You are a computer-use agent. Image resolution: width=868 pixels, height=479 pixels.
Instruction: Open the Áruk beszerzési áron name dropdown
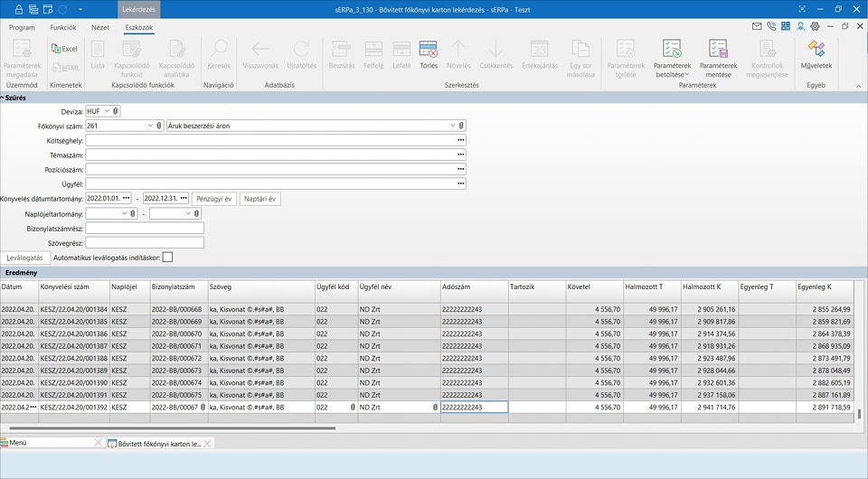click(453, 126)
